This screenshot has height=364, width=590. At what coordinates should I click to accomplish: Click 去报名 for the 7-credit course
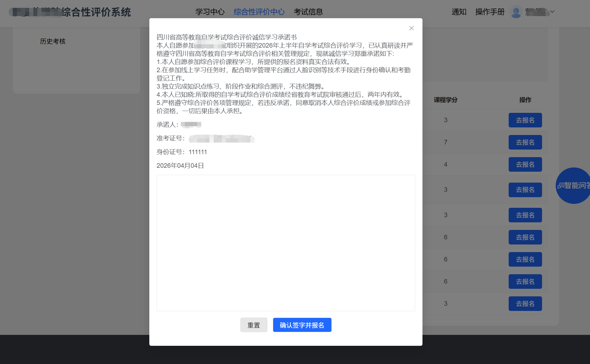(525, 142)
